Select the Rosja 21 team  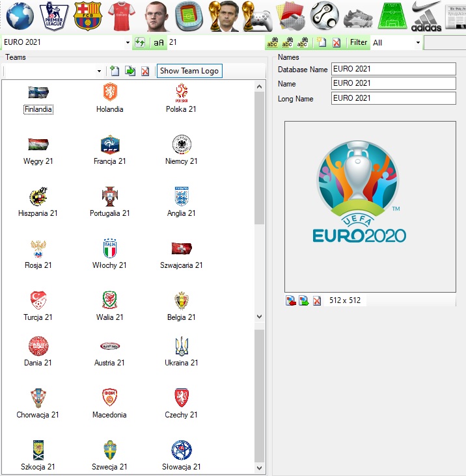(38, 254)
